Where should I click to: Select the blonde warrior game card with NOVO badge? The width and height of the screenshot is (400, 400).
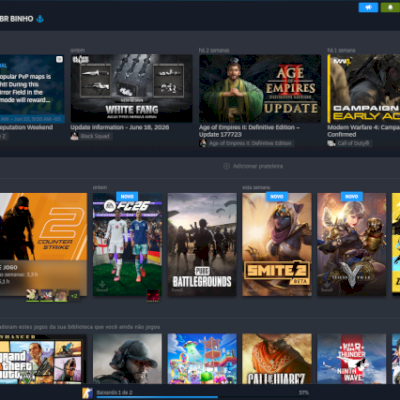tap(352, 244)
